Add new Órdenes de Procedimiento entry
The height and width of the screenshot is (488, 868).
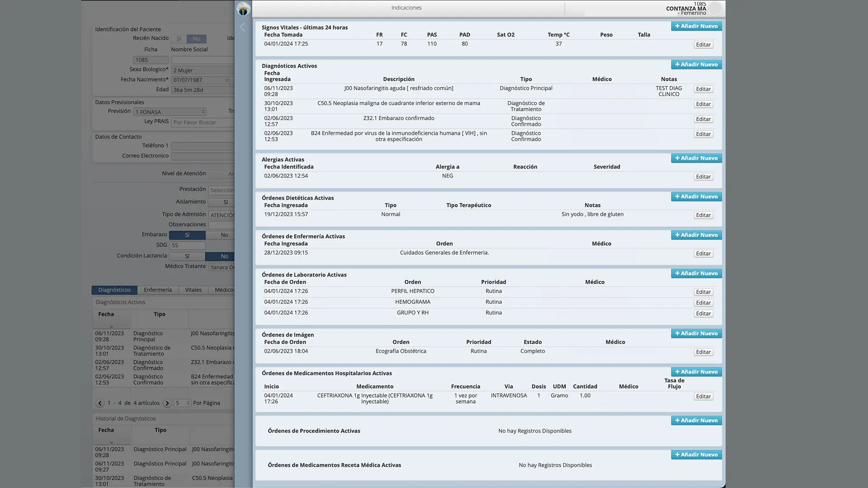(696, 421)
